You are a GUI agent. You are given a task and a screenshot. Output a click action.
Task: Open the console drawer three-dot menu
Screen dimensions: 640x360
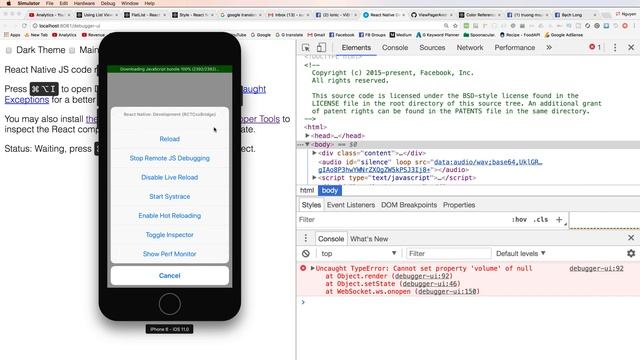point(305,238)
